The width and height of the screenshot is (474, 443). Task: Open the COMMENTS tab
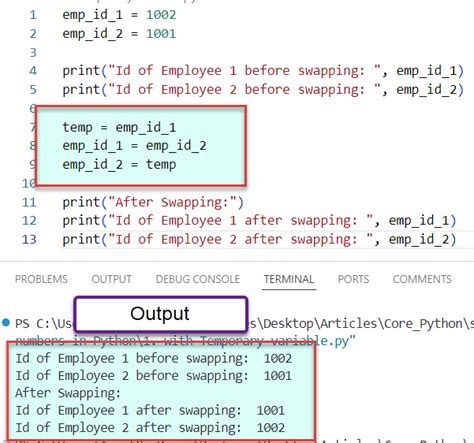(x=422, y=279)
